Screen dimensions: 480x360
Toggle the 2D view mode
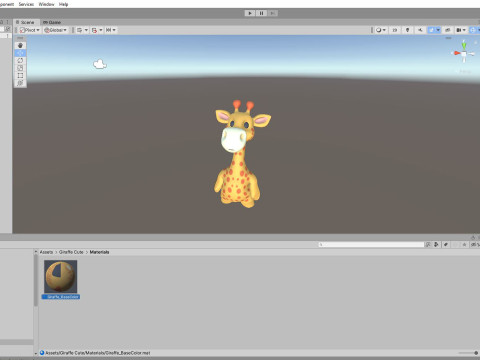click(x=395, y=30)
